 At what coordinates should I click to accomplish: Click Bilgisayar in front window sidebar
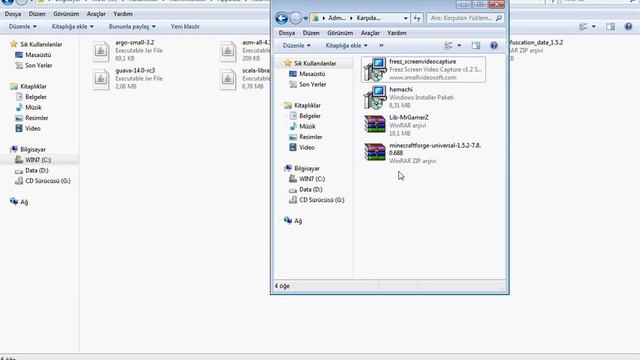[x=307, y=169]
